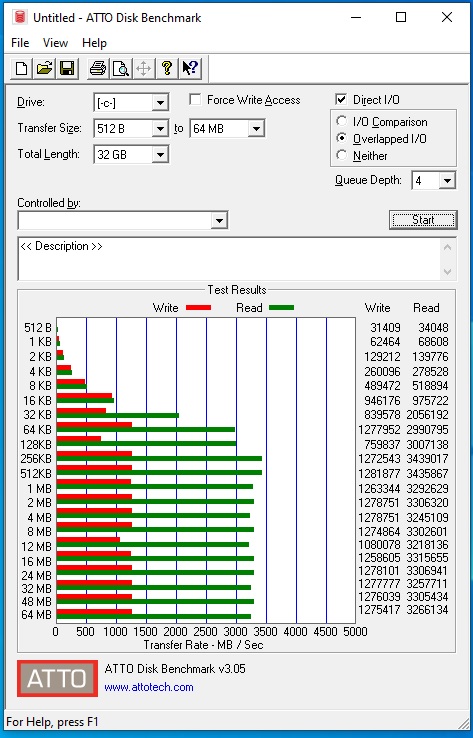Click the yellow question mark About icon
Viewport: 473px width, 738px height.
167,68
